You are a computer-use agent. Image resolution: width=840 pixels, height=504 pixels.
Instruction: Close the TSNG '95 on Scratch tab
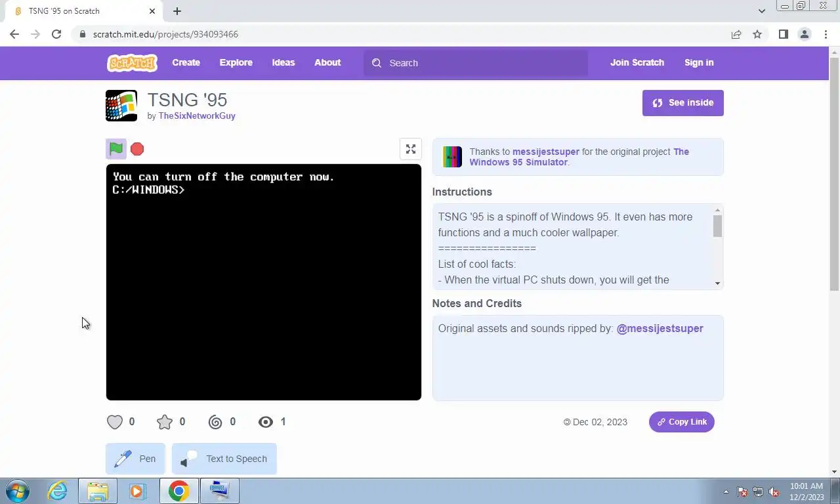tap(153, 11)
